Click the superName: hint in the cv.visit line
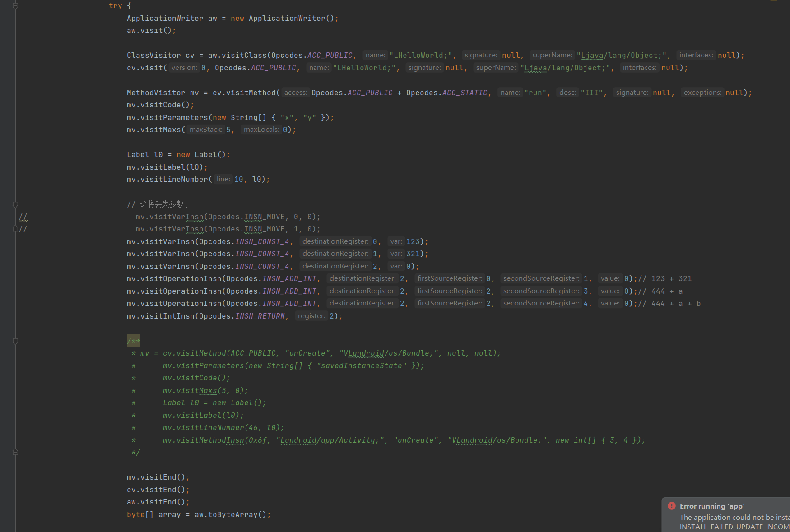Screen dimensions: 790x532 tap(496, 68)
